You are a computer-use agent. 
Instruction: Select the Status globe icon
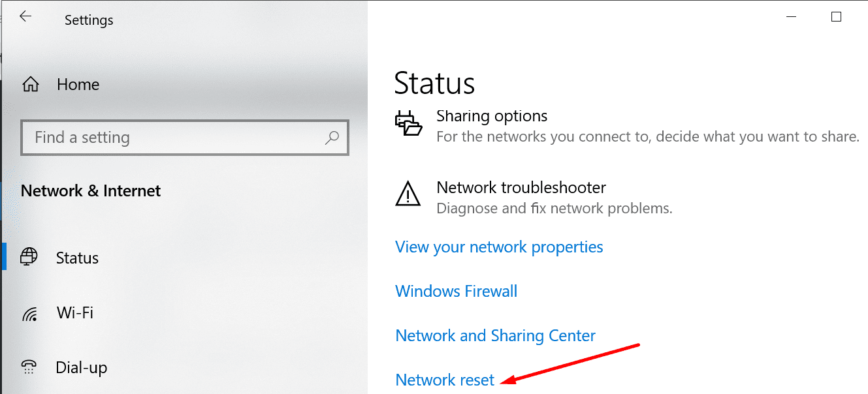tap(28, 256)
